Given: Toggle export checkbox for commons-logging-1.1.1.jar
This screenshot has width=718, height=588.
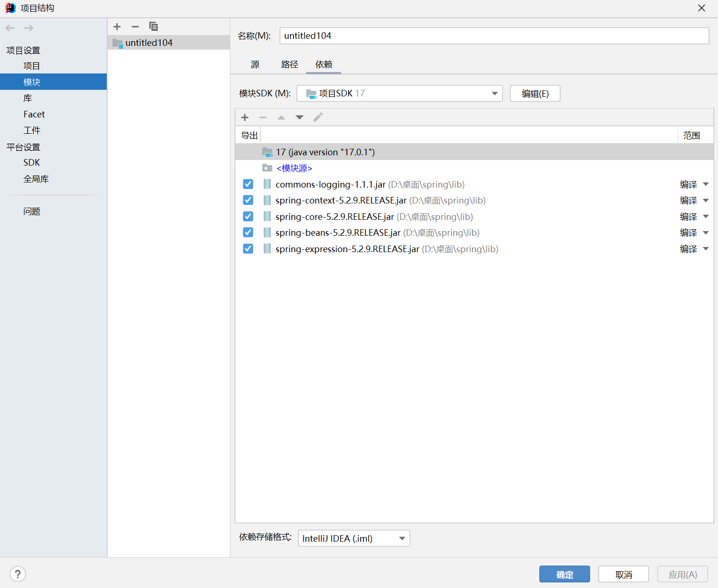Looking at the screenshot, I should 248,184.
